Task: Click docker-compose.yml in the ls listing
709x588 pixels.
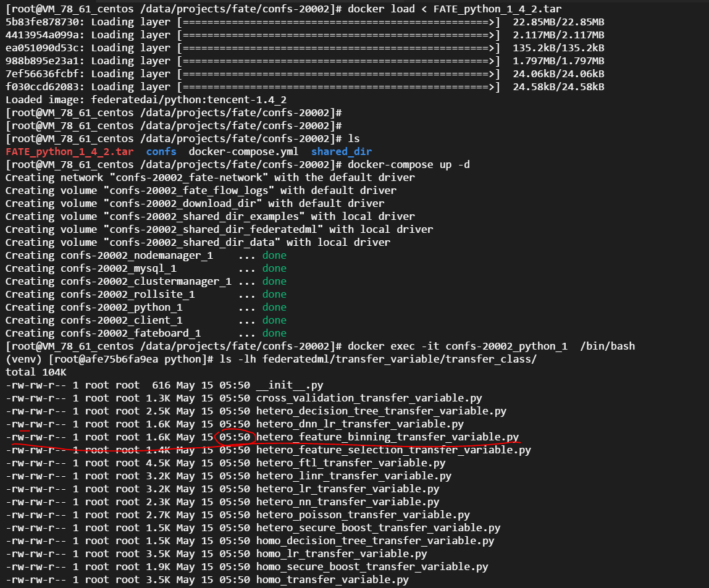Action: click(243, 151)
